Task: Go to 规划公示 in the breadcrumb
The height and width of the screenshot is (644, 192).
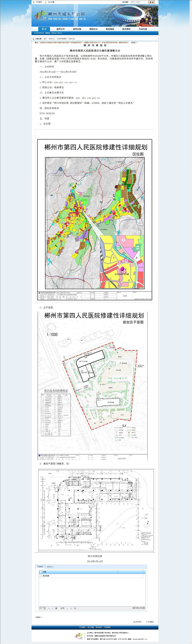Action: 52,39
